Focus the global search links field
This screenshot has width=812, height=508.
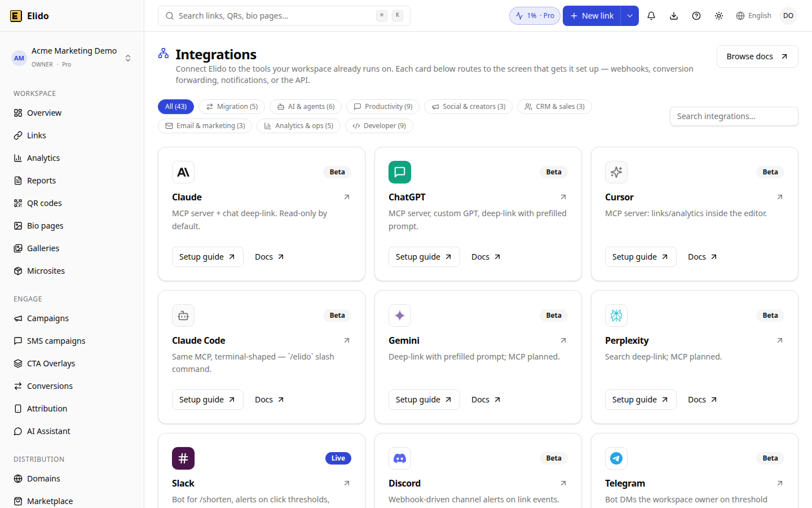[x=284, y=16]
